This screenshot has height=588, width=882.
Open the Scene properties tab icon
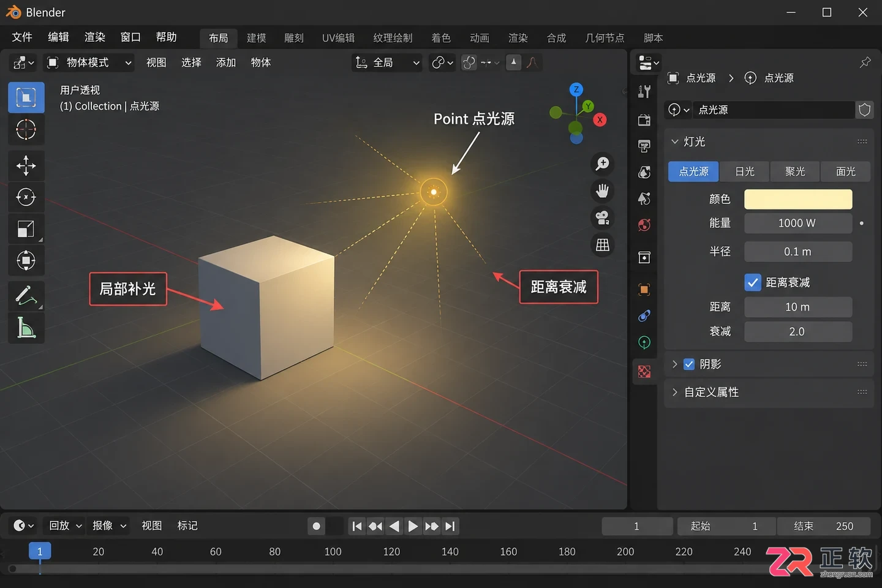point(644,199)
